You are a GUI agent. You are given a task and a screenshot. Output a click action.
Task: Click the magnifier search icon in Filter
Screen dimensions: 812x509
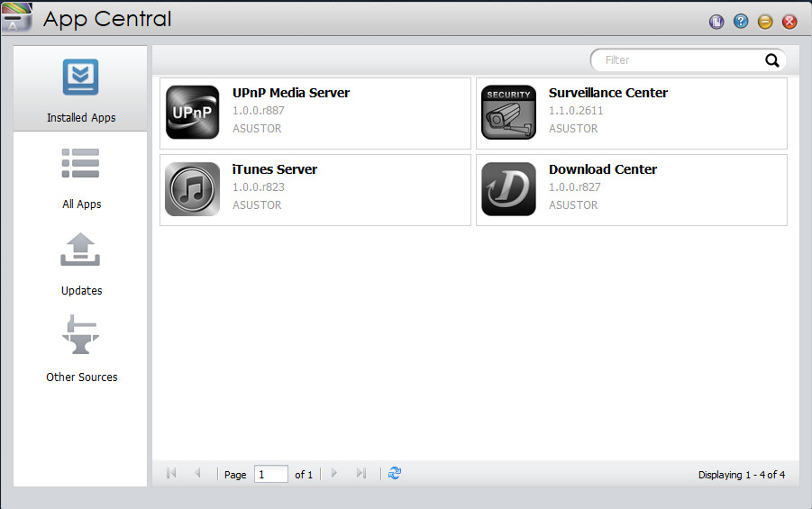pos(771,60)
